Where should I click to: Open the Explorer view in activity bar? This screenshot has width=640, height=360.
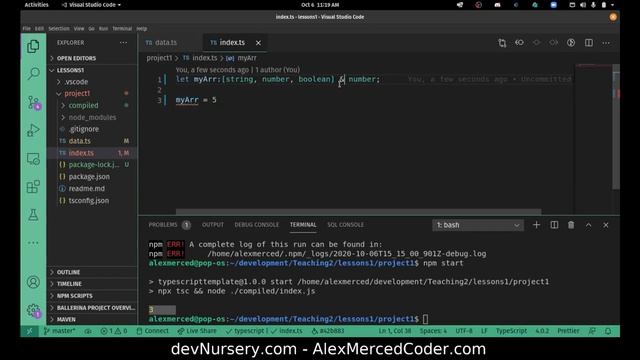click(33, 47)
